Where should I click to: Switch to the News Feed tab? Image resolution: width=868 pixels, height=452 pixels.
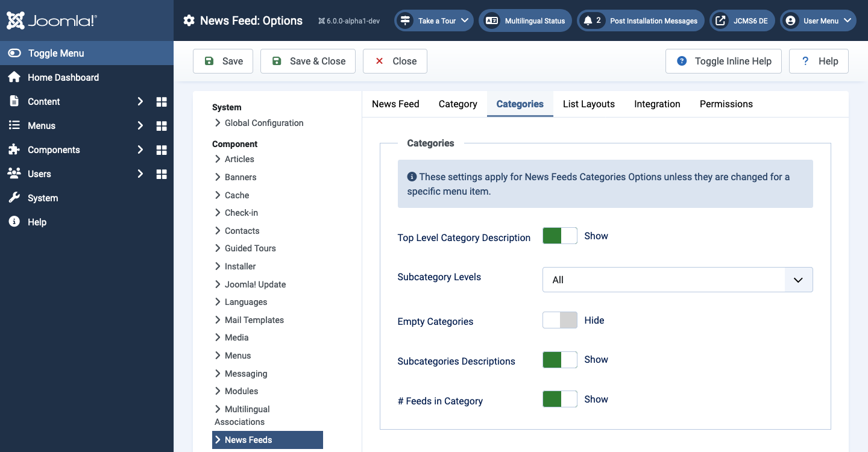tap(395, 104)
